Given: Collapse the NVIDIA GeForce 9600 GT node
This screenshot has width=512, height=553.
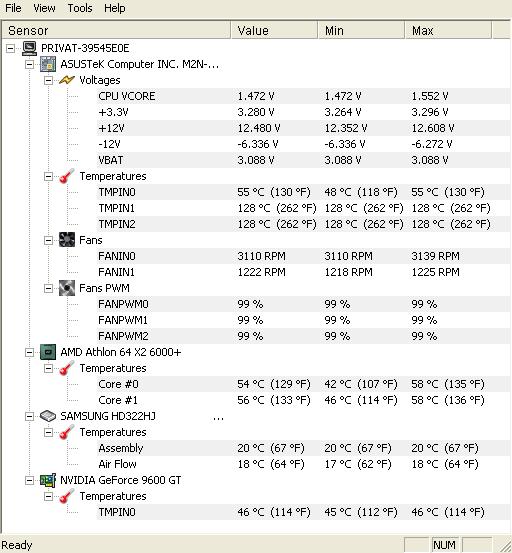Looking at the screenshot, I should [30, 480].
